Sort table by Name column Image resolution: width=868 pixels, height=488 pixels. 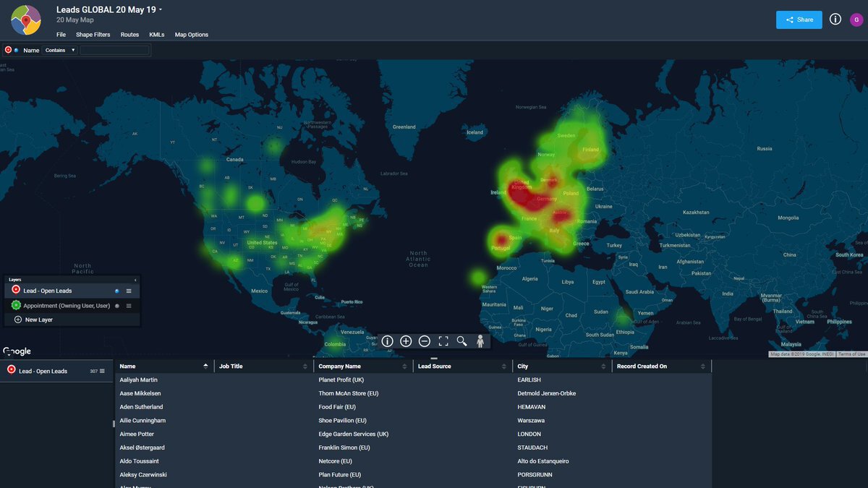[x=205, y=367]
